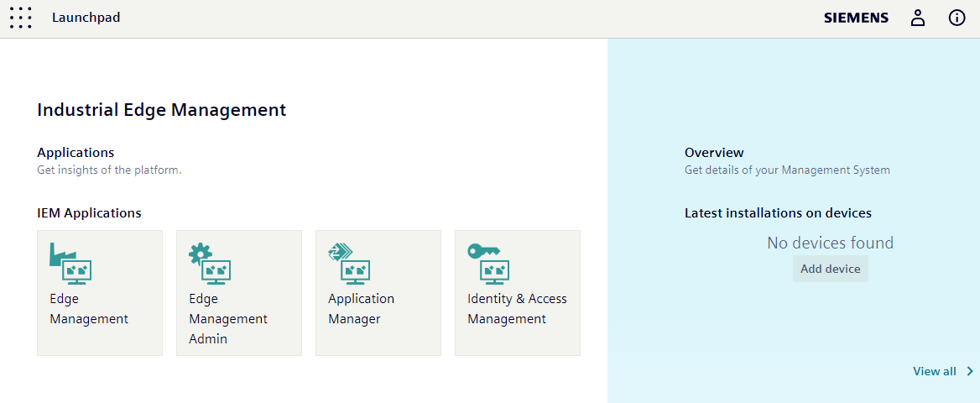Click the No devices found message
The image size is (980, 403).
coord(830,243)
